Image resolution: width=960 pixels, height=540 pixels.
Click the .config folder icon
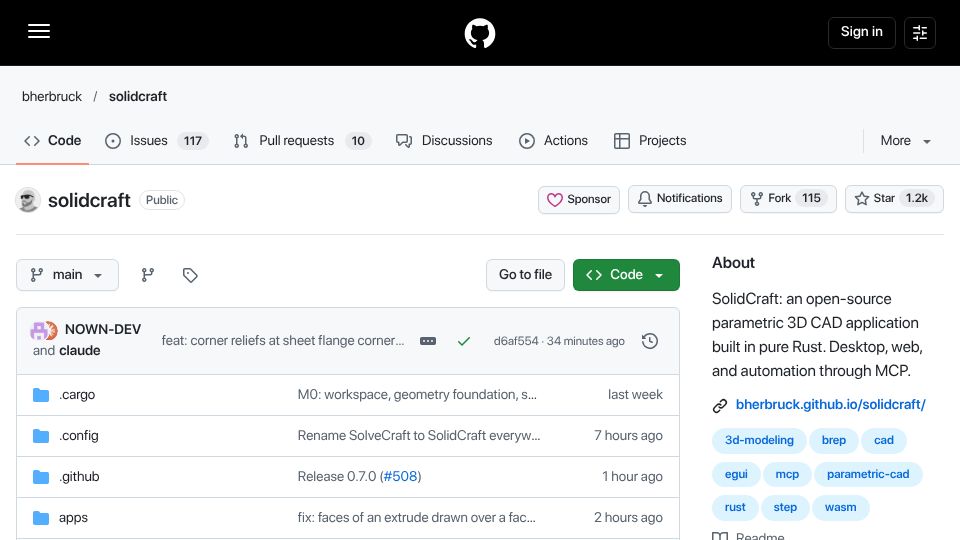coord(41,436)
